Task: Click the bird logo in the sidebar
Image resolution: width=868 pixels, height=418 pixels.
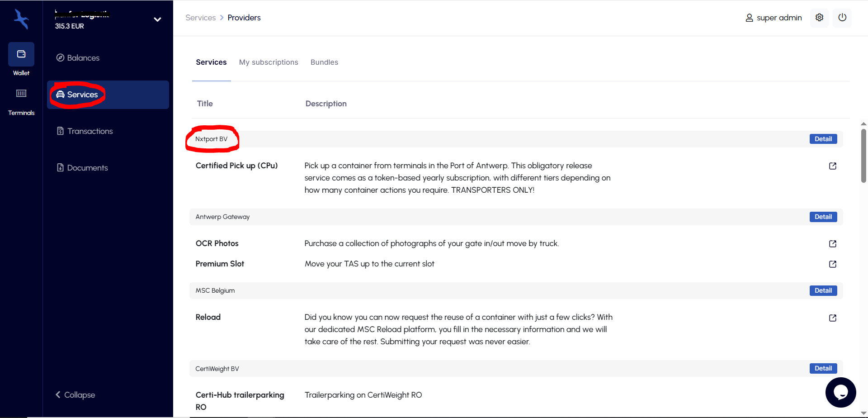Action: (x=21, y=19)
